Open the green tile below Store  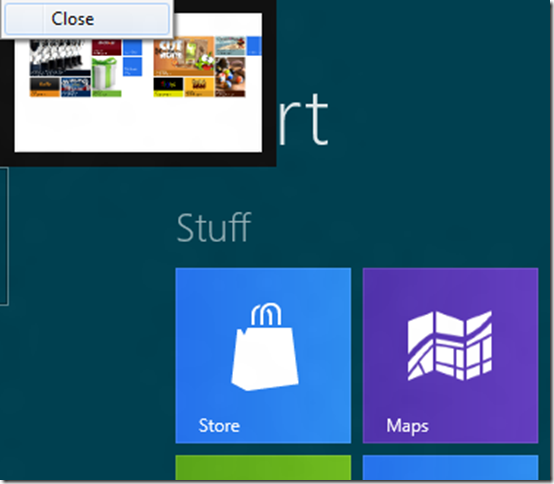pos(263,467)
